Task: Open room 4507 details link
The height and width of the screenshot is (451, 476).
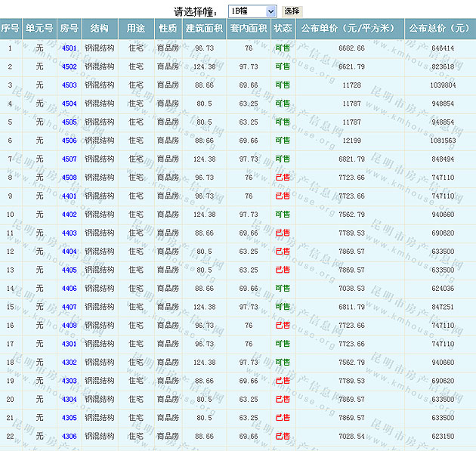Action: (x=69, y=159)
